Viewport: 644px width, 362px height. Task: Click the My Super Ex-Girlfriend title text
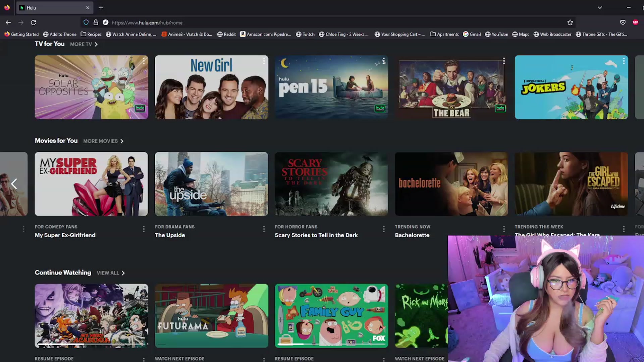65,235
